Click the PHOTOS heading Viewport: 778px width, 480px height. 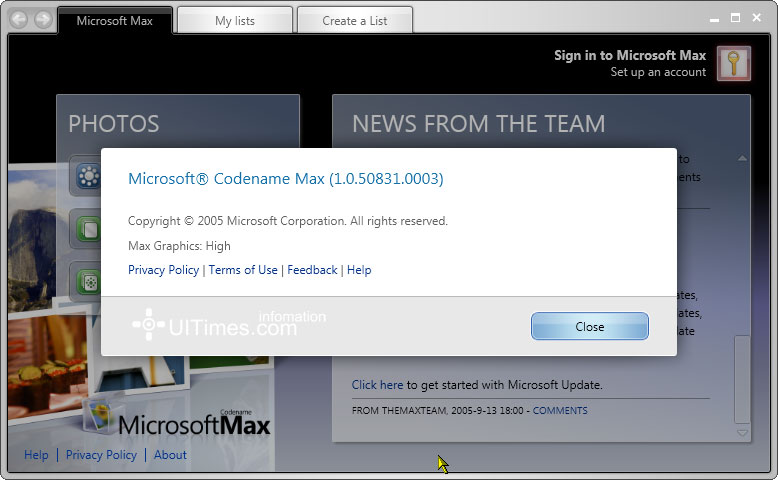point(114,124)
